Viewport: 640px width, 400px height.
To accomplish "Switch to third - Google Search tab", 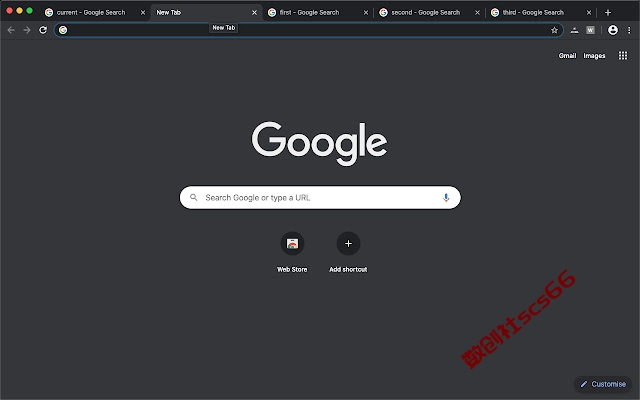I will (541, 13).
